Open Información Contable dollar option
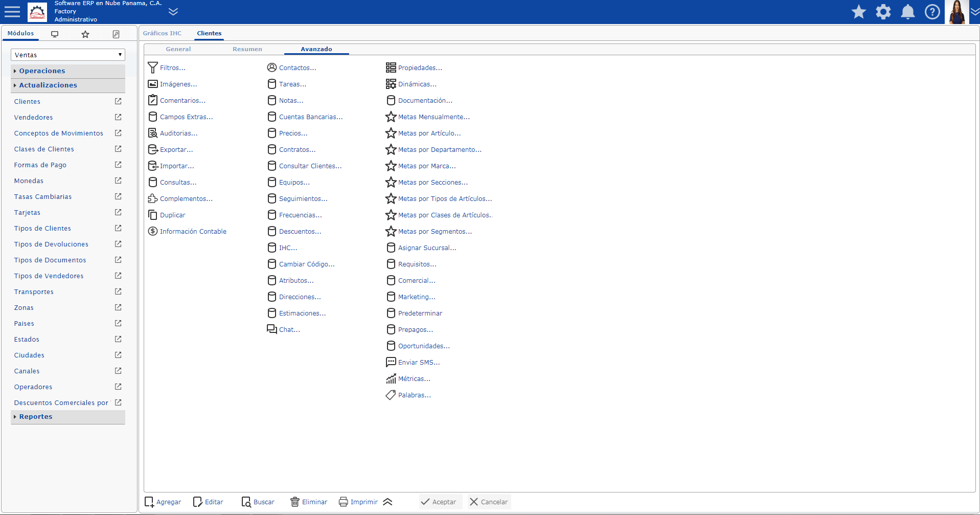Screen dimensions: 980x515 pos(187,231)
